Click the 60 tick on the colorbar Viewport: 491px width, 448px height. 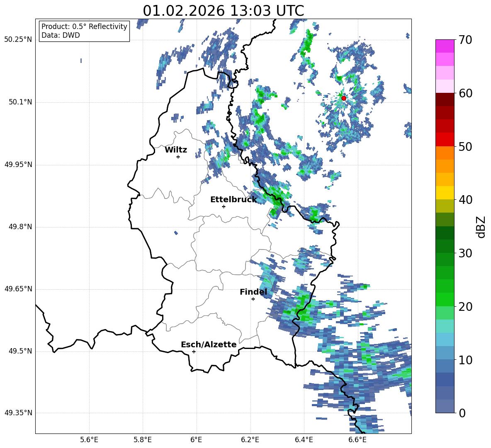coord(465,93)
